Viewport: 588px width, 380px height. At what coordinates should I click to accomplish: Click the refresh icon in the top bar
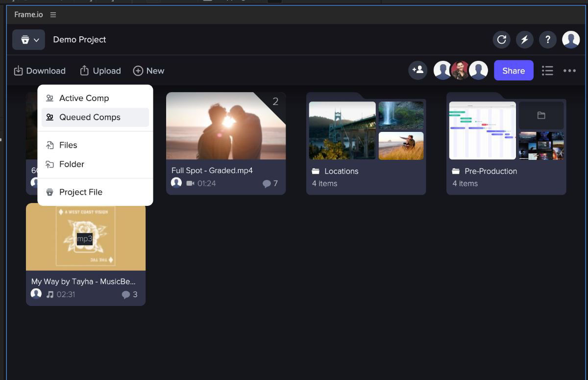coord(501,39)
